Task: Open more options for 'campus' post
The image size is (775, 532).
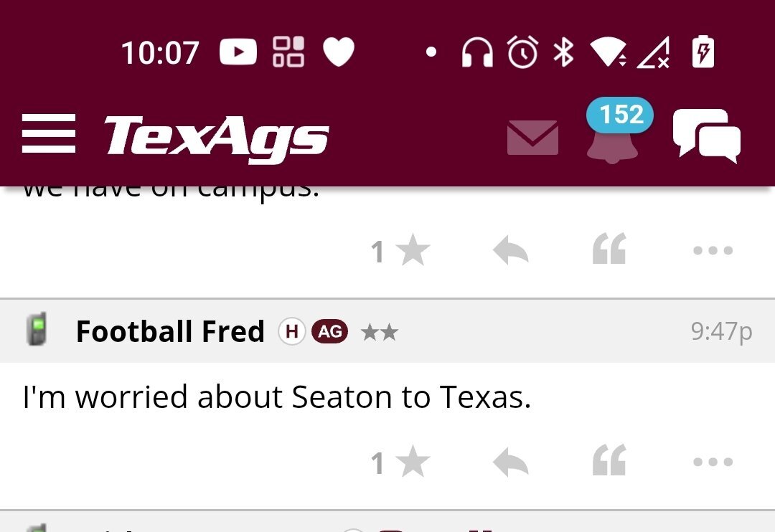Action: click(x=713, y=251)
